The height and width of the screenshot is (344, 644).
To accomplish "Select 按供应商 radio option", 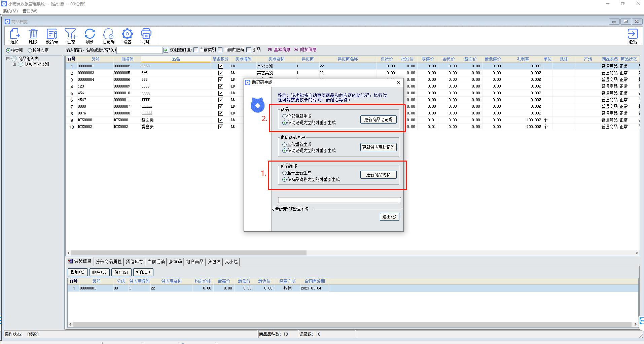I will pos(38,50).
